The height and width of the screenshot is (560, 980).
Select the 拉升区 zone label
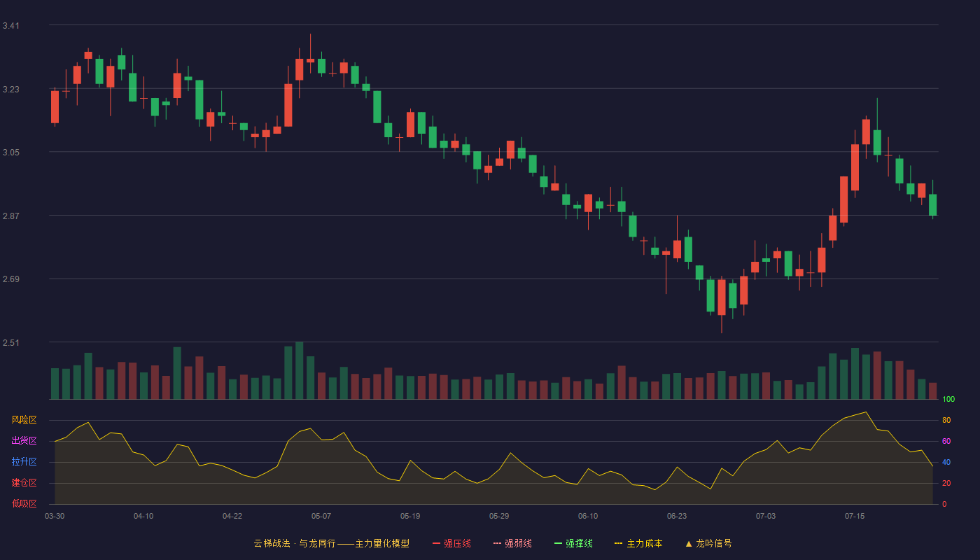24,462
